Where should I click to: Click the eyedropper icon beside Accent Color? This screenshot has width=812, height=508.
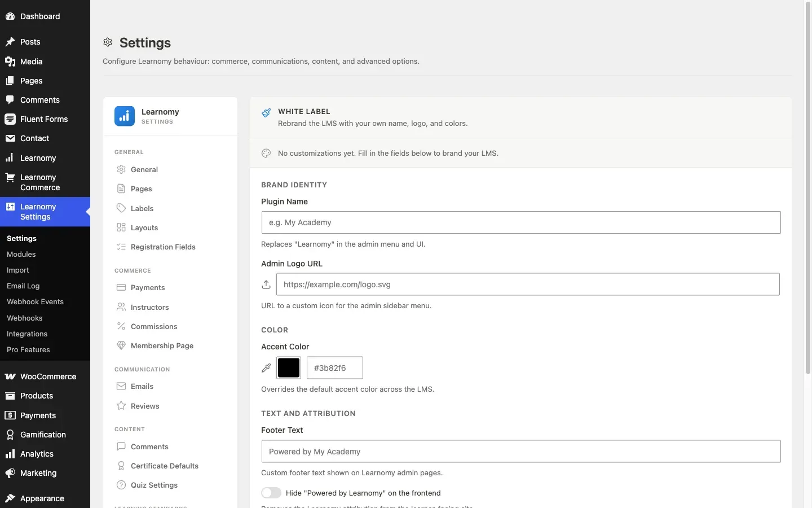[x=266, y=368]
